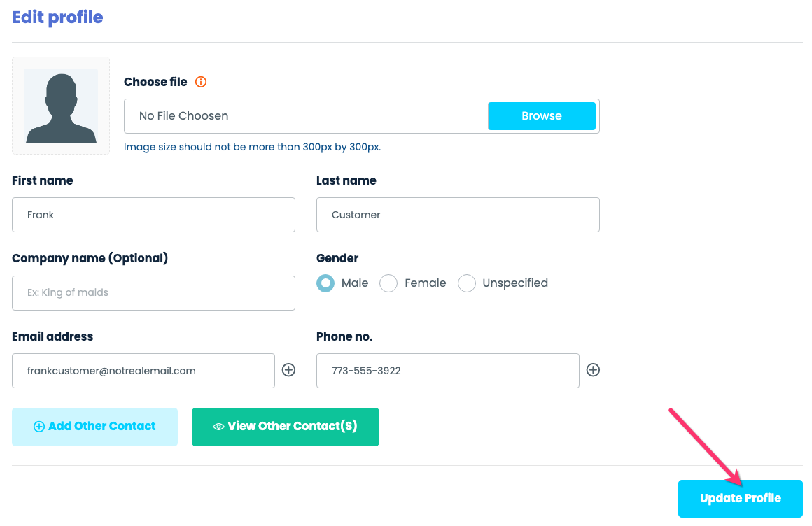Click the info icon beside Choose file
Image resolution: width=812 pixels, height=526 pixels.
tap(201, 82)
